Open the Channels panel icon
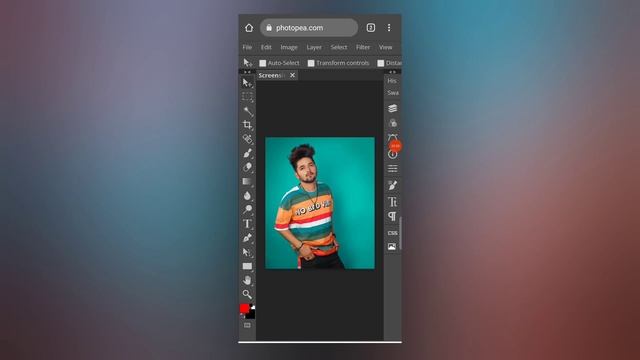 click(x=392, y=123)
